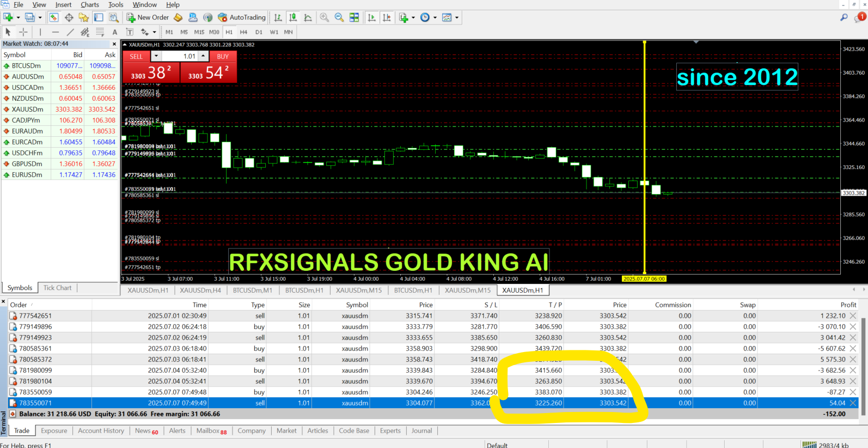
Task: Expand the Profiles dropdown arrow
Action: coord(40,17)
